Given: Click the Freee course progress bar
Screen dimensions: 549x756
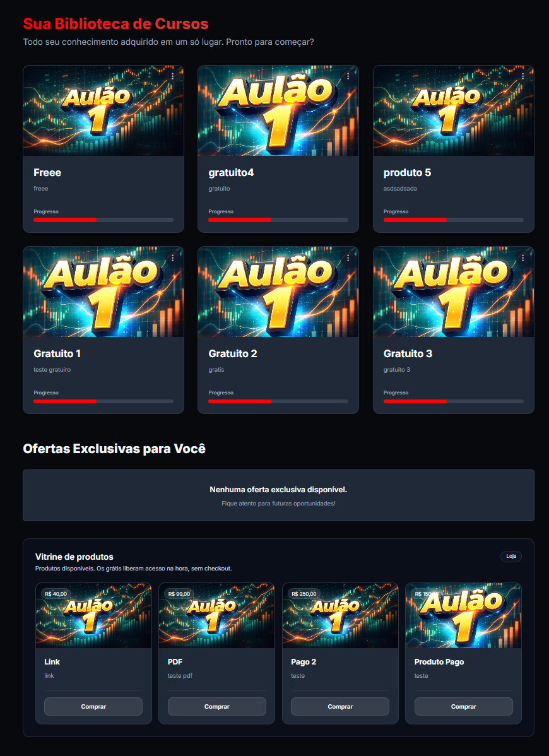Looking at the screenshot, I should (103, 220).
